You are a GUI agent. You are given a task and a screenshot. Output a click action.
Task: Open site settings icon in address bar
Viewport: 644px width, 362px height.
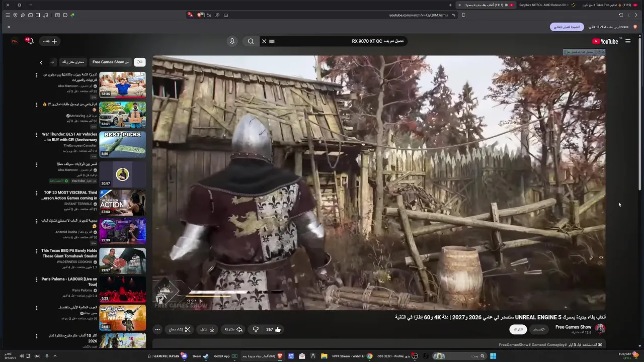point(453,15)
